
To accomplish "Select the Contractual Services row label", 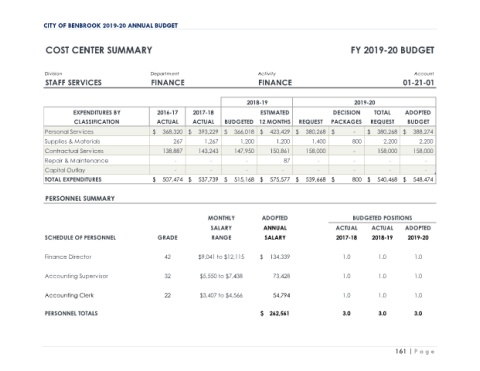I will coord(74,151).
